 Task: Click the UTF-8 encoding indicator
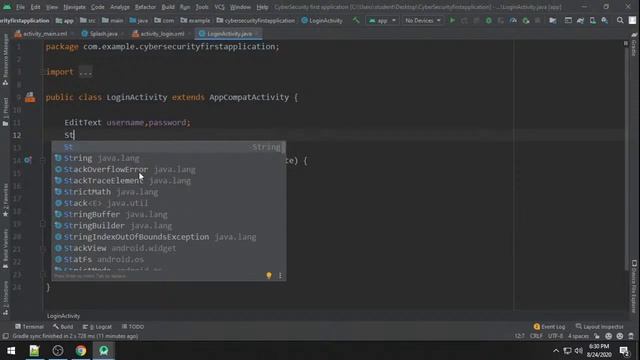click(555, 336)
